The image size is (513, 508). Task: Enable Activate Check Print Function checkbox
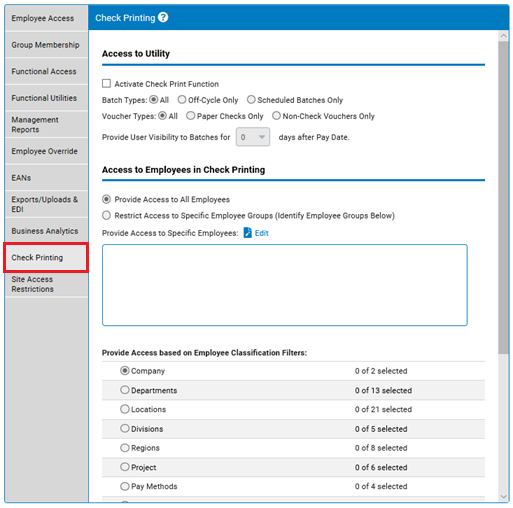[x=106, y=83]
